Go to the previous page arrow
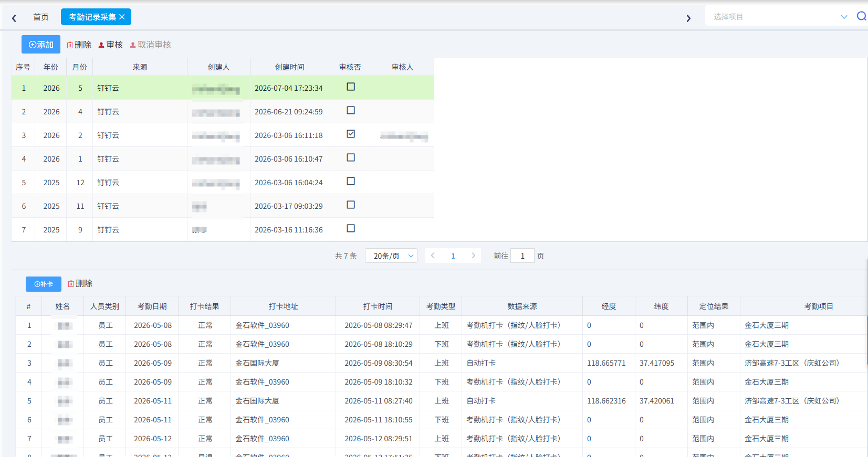The height and width of the screenshot is (457, 868). [x=433, y=256]
